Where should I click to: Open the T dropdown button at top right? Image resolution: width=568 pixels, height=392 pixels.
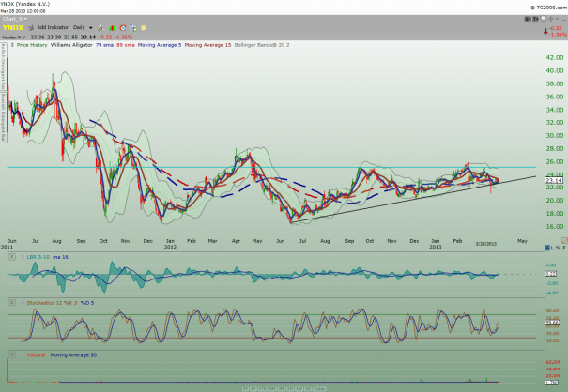point(535,19)
